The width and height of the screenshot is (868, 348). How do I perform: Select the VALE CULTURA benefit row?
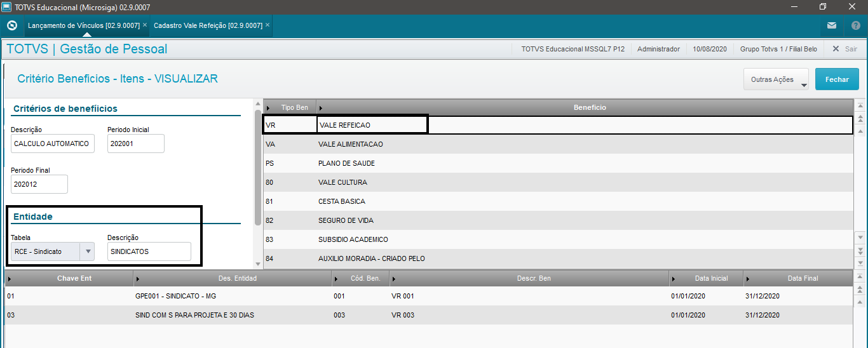558,182
